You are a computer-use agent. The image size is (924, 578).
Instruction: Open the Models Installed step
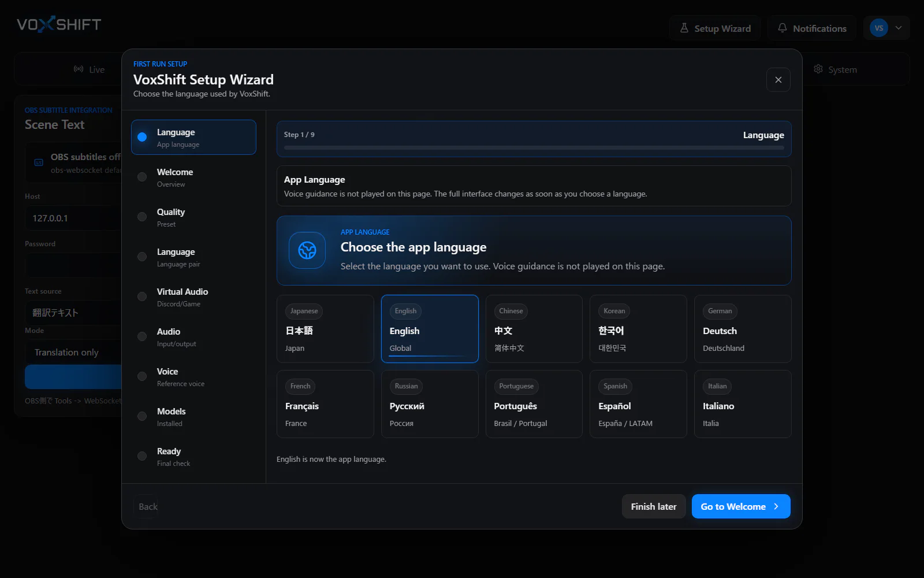click(193, 417)
